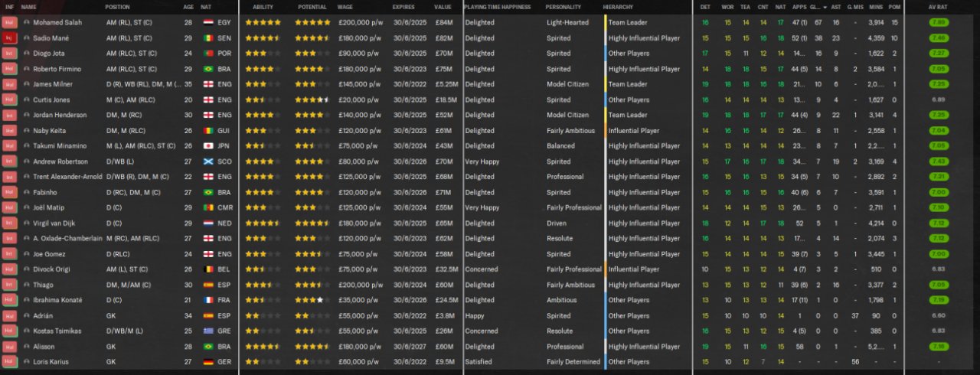The height and width of the screenshot is (375, 980).
Task: Sort by the WAGE column header
Action: [345, 7]
